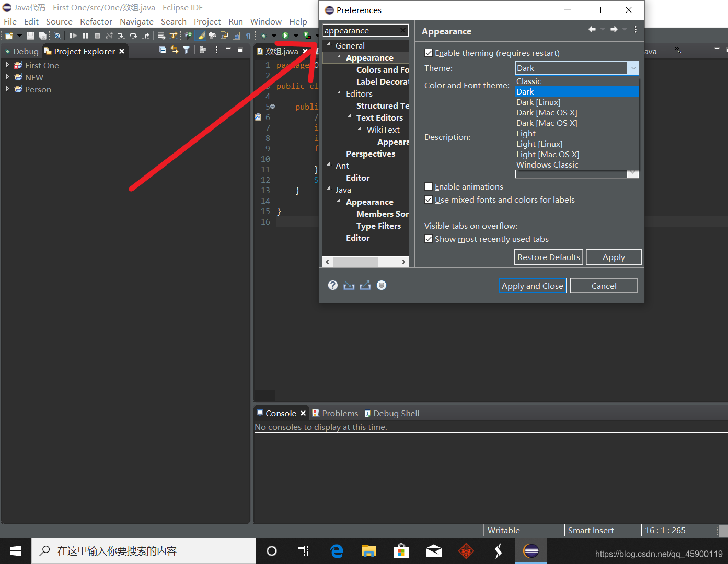
Task: Open Microsoft Edge from taskbar
Action: [337, 551]
